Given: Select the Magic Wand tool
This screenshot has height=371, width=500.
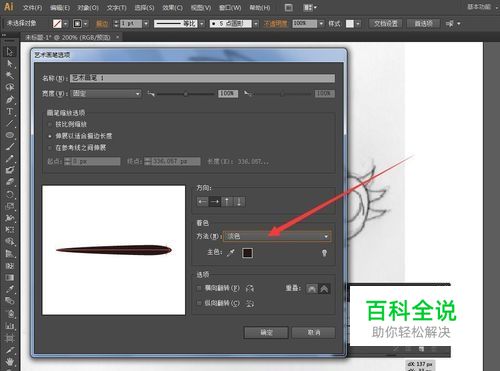Looking at the screenshot, I should (9, 75).
